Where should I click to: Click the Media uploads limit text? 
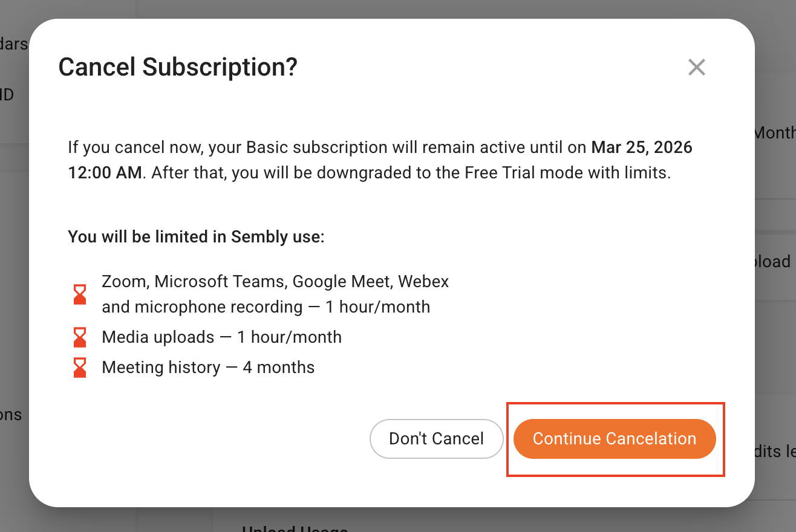coord(221,337)
